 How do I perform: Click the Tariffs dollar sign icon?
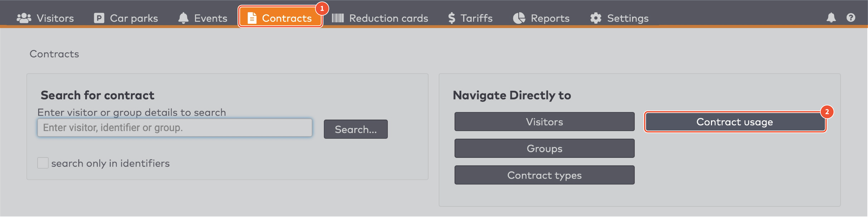pyautogui.click(x=451, y=18)
